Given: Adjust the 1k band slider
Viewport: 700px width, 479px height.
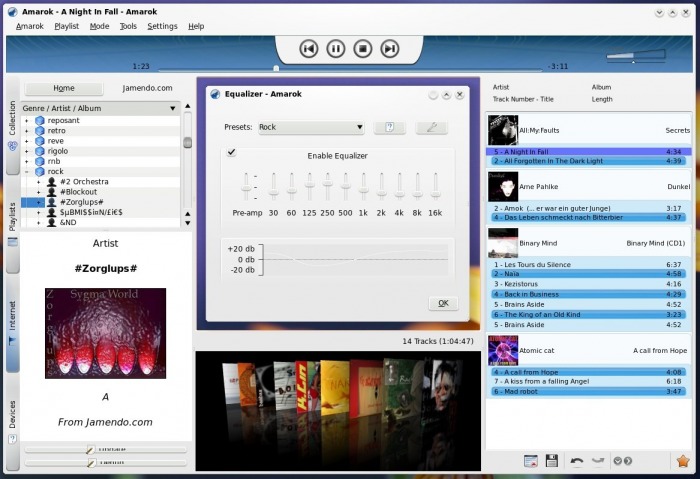Looking at the screenshot, I should (x=363, y=187).
